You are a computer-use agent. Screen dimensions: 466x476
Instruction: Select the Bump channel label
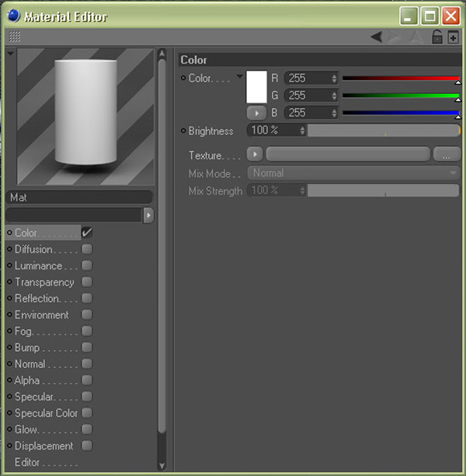(27, 348)
